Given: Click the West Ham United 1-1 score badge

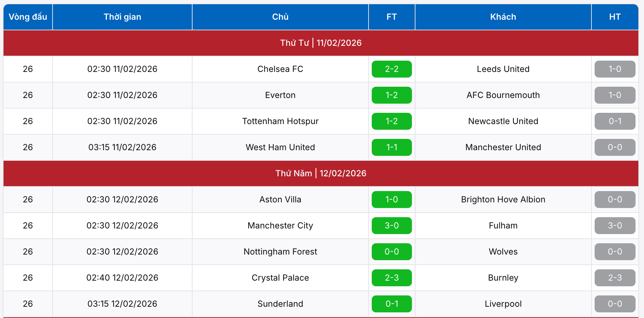Looking at the screenshot, I should point(391,147).
